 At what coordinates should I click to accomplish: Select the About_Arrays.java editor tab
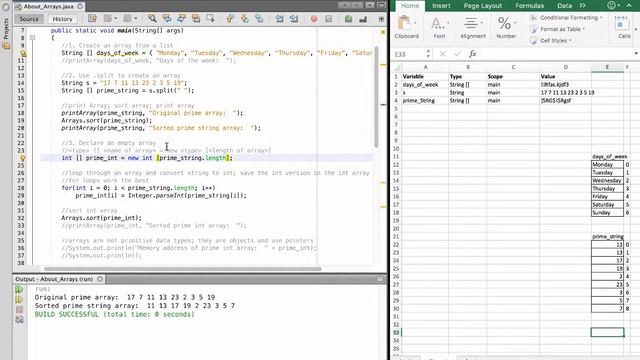point(48,7)
